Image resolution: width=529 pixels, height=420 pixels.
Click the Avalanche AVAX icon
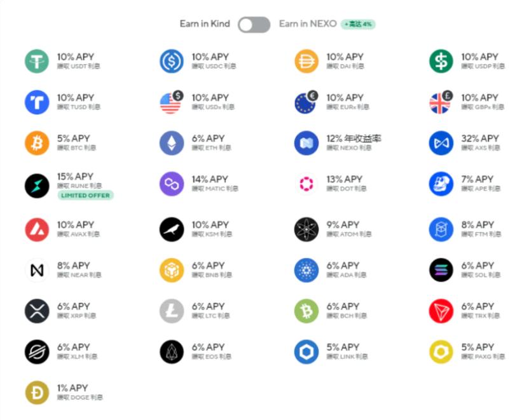pos(37,229)
